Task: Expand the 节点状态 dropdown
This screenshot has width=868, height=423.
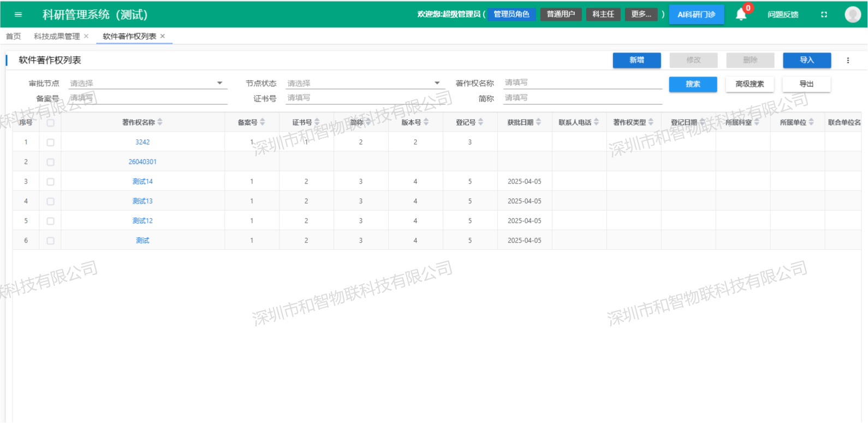Action: [x=364, y=83]
